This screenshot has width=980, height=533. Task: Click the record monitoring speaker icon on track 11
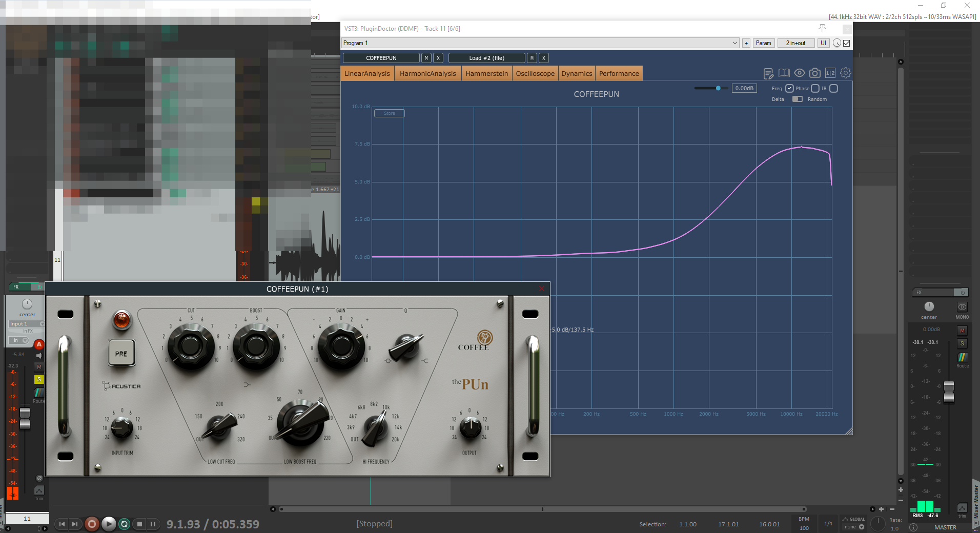pyautogui.click(x=39, y=356)
